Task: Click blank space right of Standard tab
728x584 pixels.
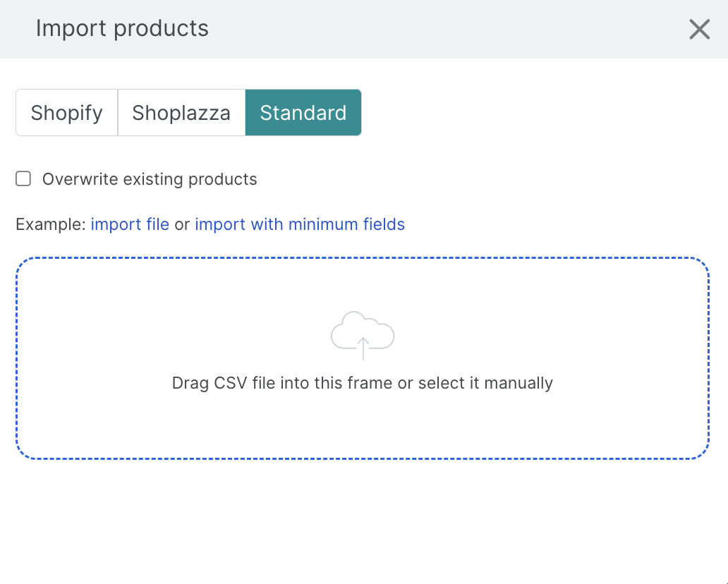Action: tap(536, 113)
